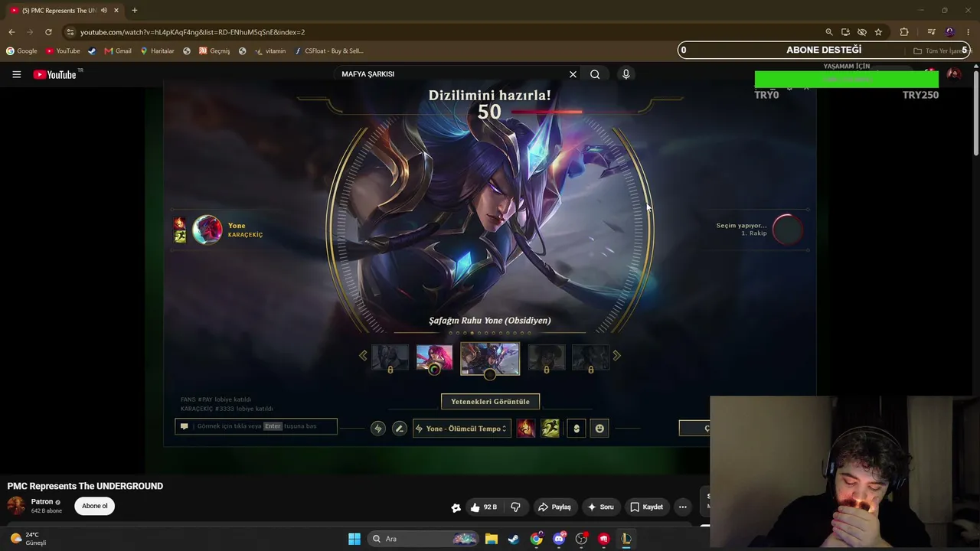The height and width of the screenshot is (551, 980).
Task: Change the second summoner spell icon
Action: point(550,429)
